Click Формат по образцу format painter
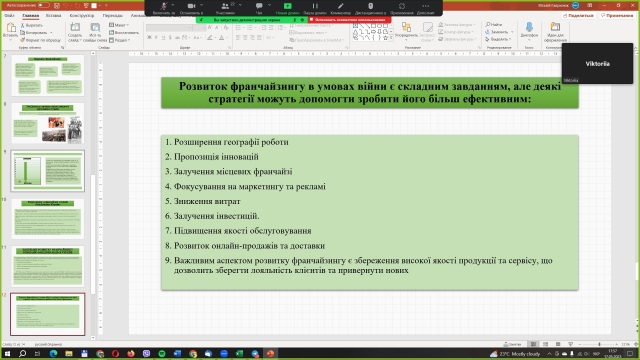The image size is (640, 360). (40, 40)
